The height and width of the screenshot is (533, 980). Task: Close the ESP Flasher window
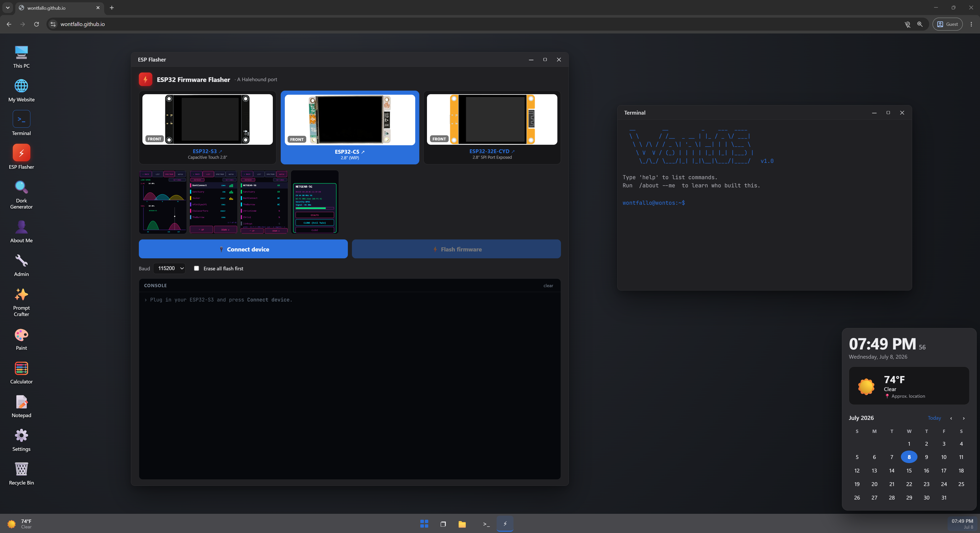[x=558, y=60]
